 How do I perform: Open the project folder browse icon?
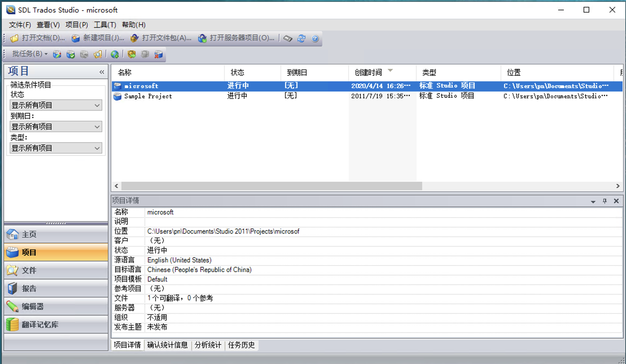(98, 54)
